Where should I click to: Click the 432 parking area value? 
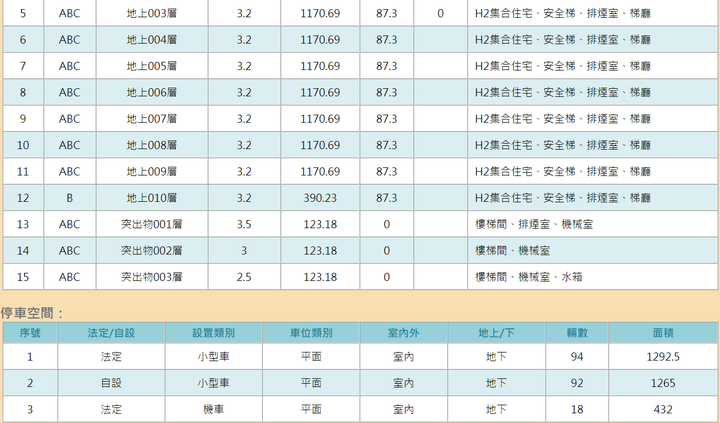click(x=663, y=409)
